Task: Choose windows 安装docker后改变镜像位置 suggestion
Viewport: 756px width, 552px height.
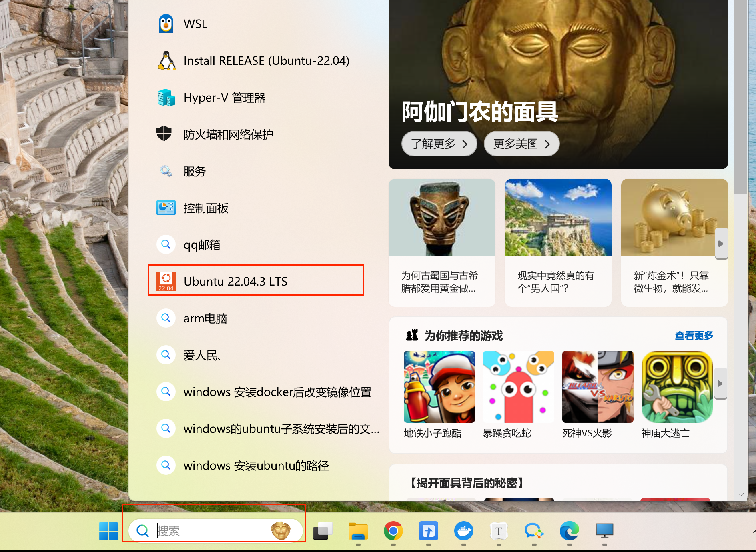Action: [x=264, y=392]
